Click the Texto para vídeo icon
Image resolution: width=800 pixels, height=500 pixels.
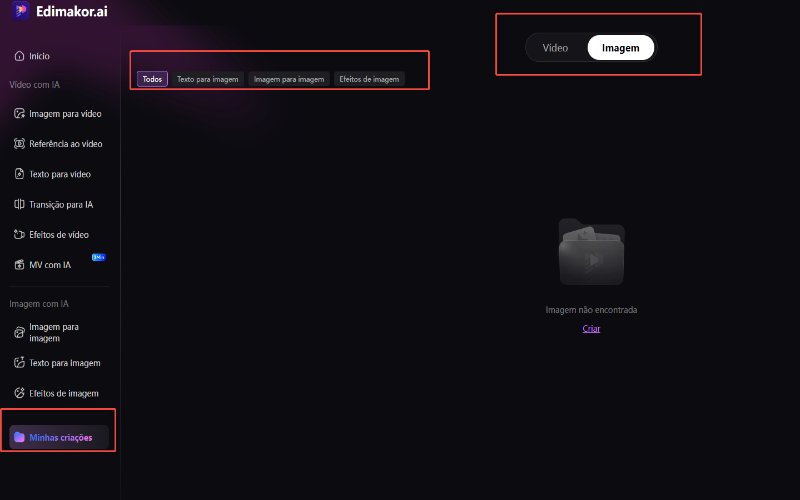(x=19, y=174)
